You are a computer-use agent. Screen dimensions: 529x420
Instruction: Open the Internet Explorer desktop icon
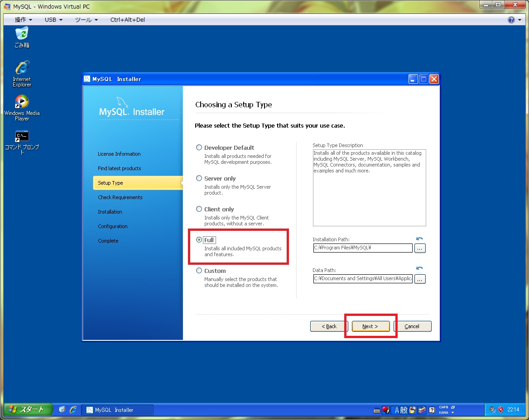[x=22, y=74]
